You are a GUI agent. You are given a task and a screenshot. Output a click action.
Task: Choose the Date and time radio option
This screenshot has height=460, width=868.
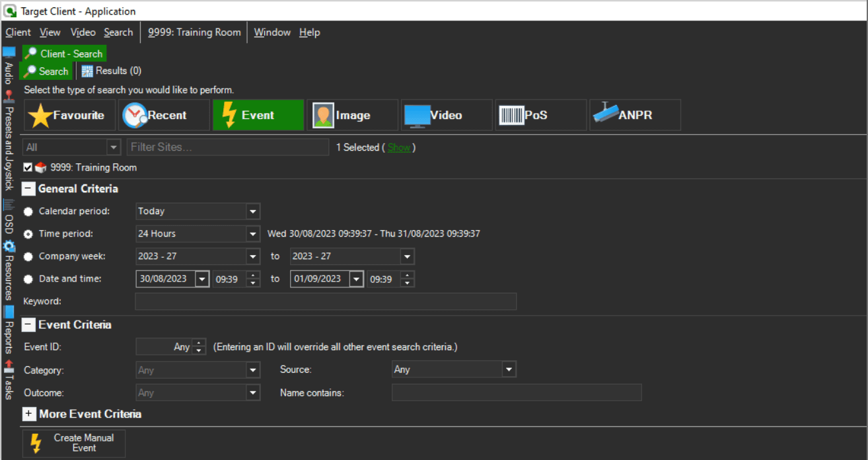click(x=28, y=279)
